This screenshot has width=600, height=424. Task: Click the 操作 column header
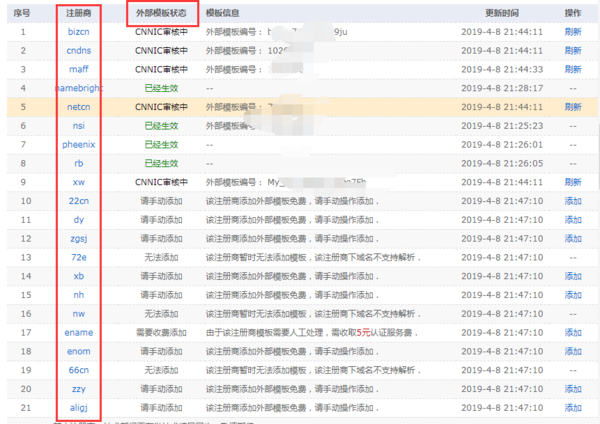coord(573,13)
